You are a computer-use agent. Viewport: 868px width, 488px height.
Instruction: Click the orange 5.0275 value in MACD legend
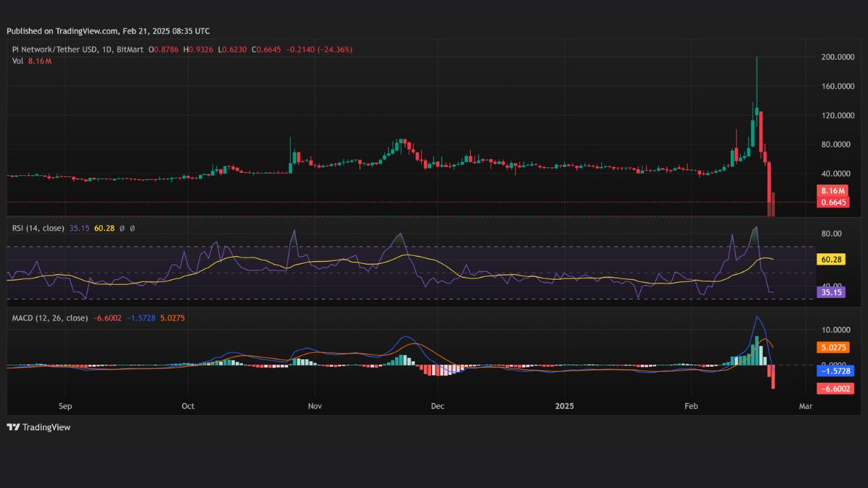click(x=172, y=318)
